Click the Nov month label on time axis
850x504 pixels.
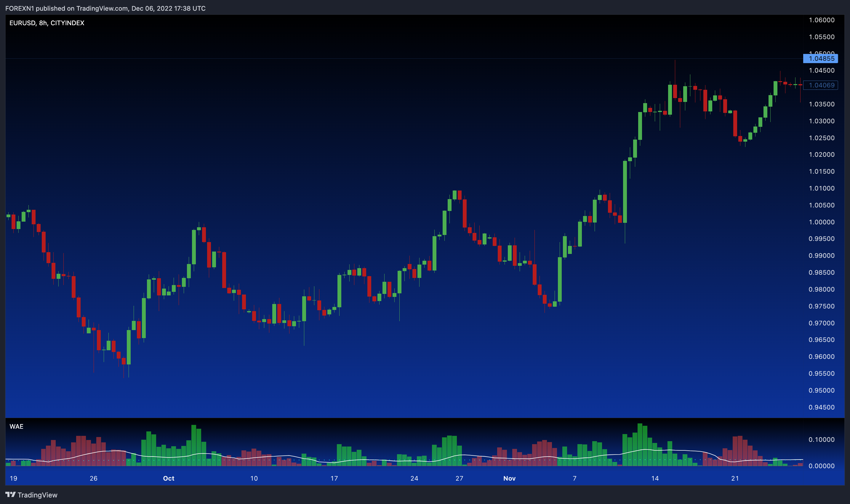509,479
